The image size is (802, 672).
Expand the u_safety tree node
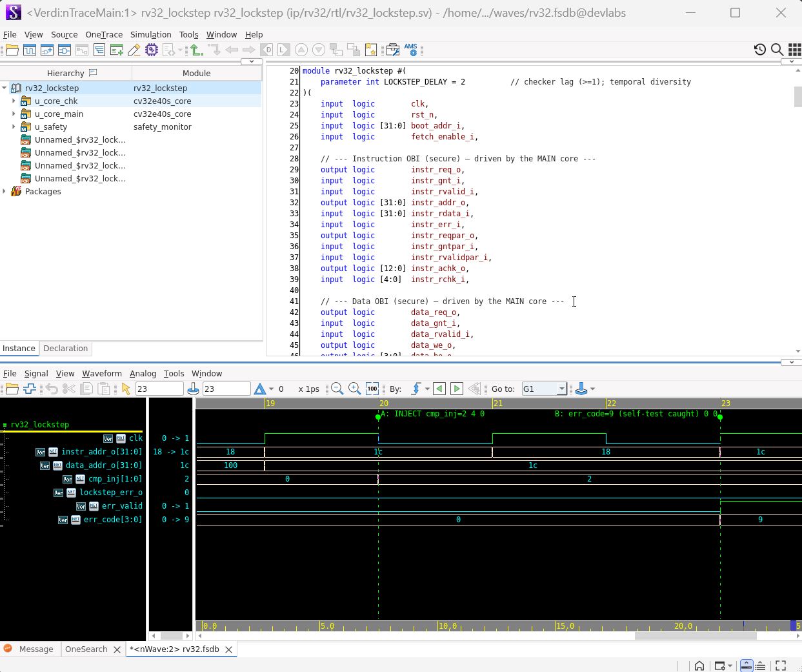point(14,127)
